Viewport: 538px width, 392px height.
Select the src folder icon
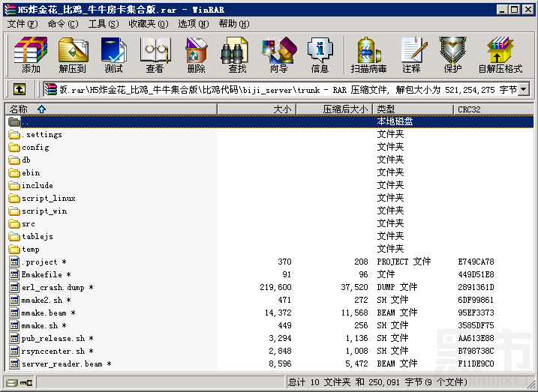tap(14, 224)
